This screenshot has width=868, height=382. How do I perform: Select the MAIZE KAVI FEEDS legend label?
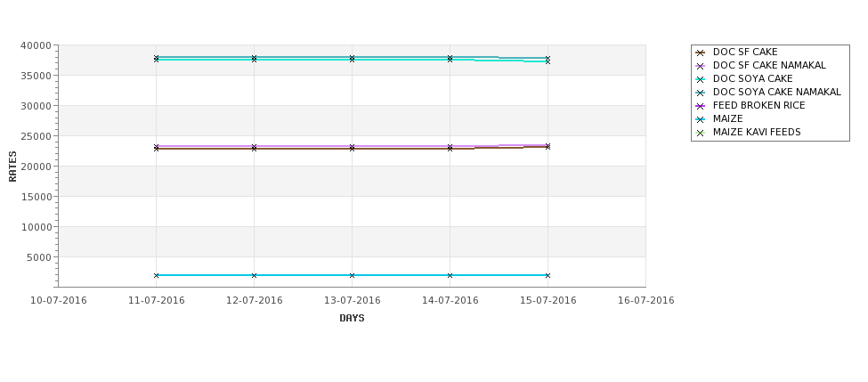point(757,133)
